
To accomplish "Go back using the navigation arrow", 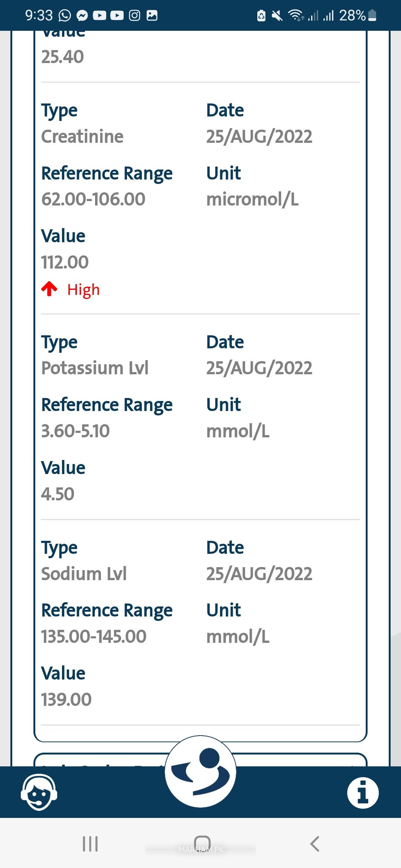I will coord(314,844).
